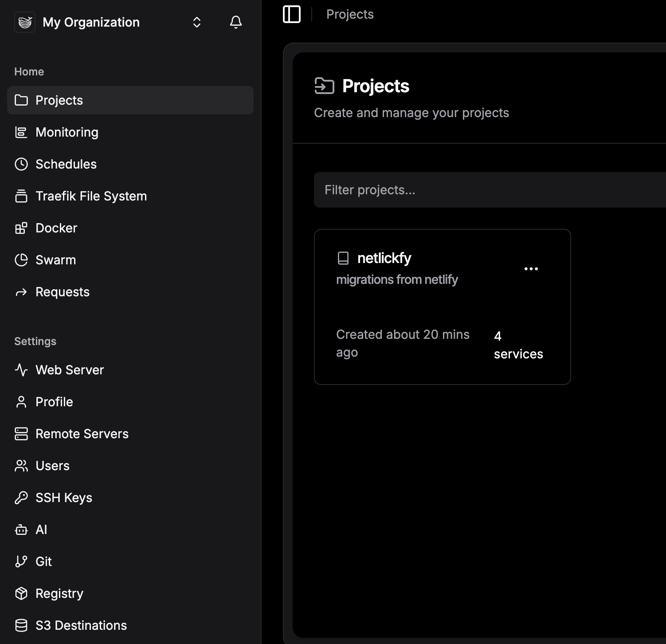This screenshot has width=666, height=644.
Task: Open the My Organization switcher chevron
Action: 196,22
